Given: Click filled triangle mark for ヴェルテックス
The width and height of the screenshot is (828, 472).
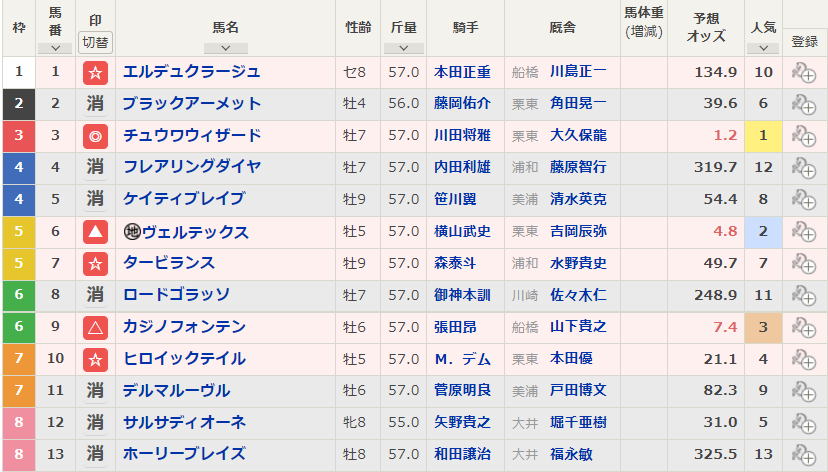Looking at the screenshot, I should pyautogui.click(x=95, y=232).
